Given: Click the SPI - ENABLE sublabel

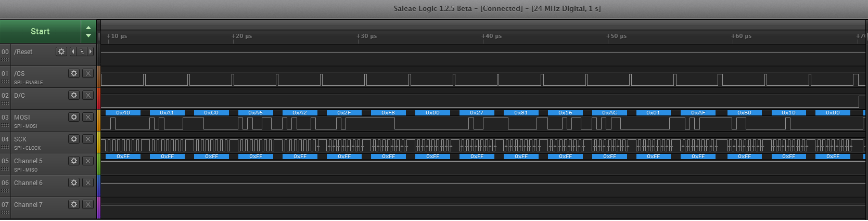Looking at the screenshot, I should click(x=29, y=82).
